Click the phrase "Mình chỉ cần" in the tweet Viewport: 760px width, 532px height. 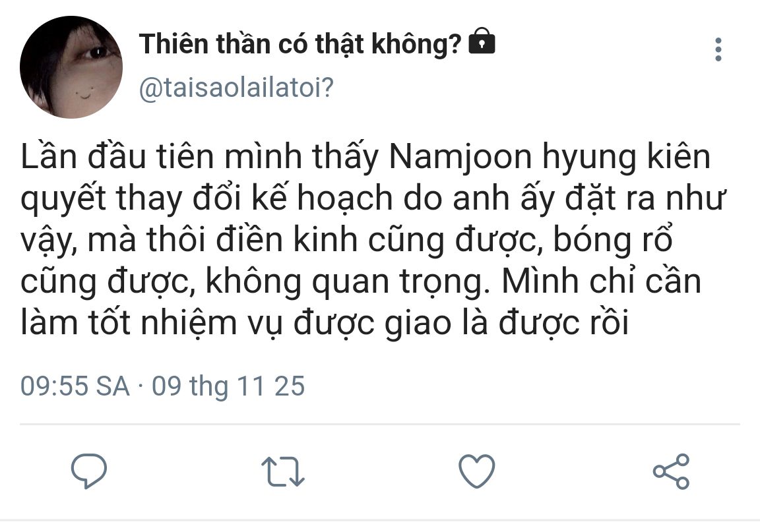(x=601, y=283)
